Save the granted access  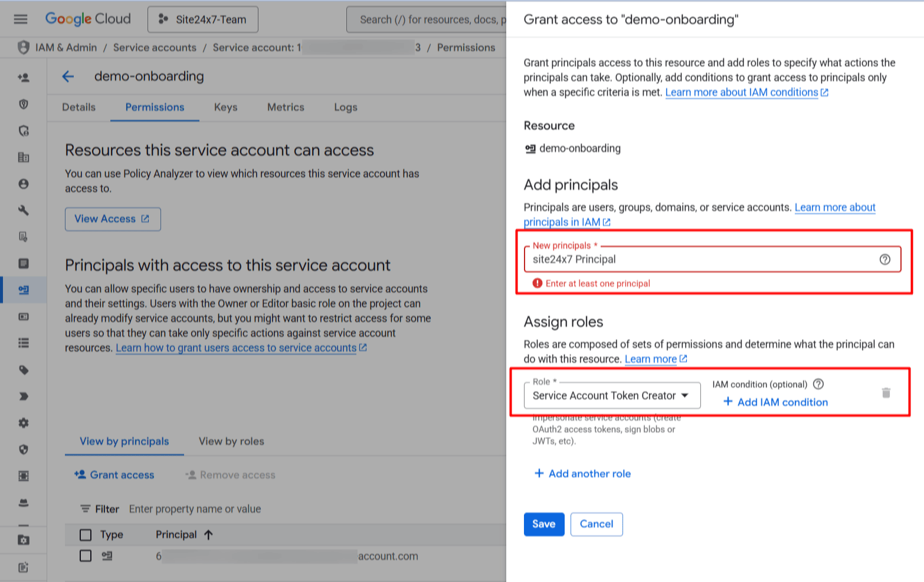(543, 524)
